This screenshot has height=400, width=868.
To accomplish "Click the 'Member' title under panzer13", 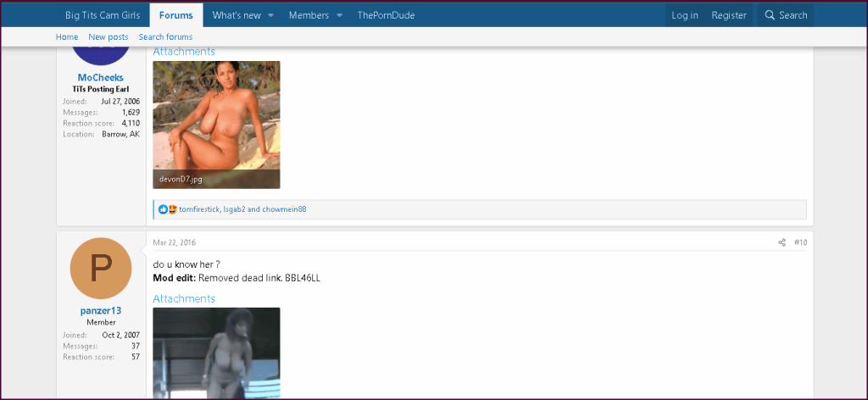I will pos(101,323).
